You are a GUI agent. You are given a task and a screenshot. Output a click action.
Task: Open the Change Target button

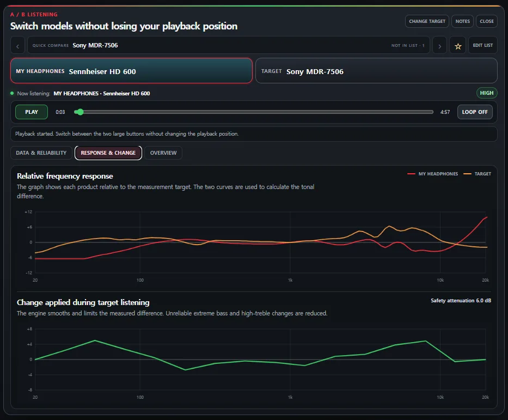tap(427, 21)
